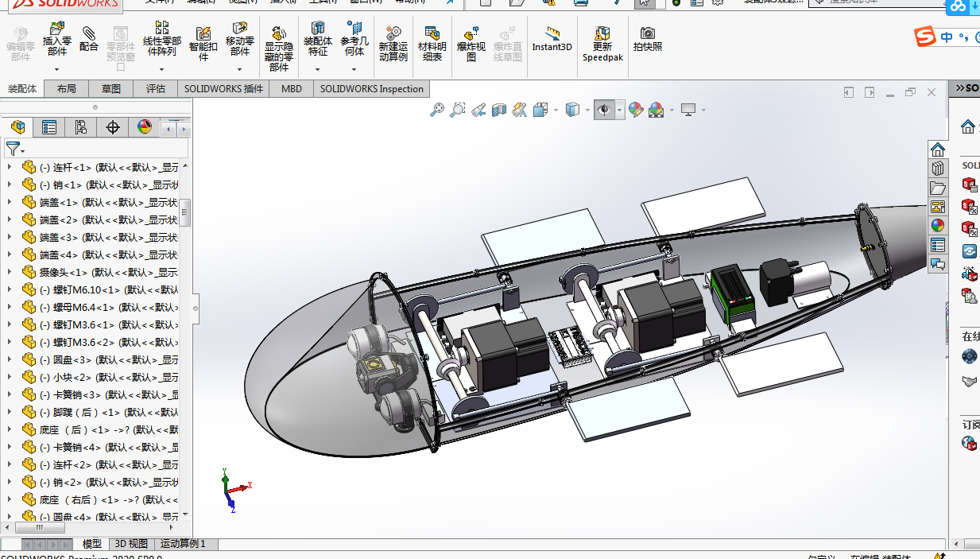Image resolution: width=980 pixels, height=559 pixels.
Task: Expand the 端盖<1> tree node
Action: click(x=10, y=202)
